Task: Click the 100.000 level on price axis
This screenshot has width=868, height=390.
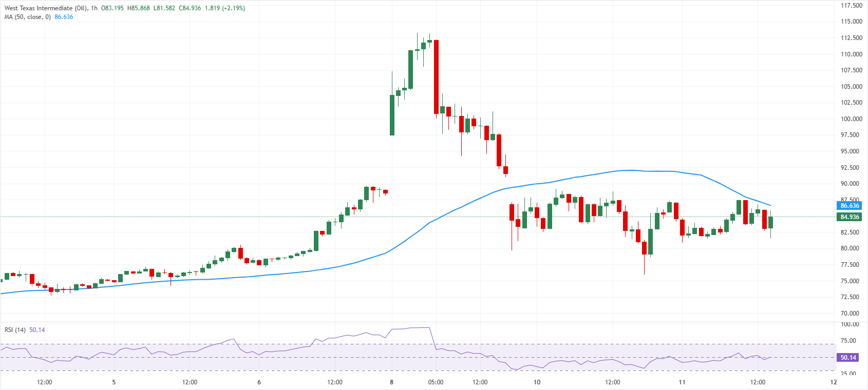Action: (851, 119)
